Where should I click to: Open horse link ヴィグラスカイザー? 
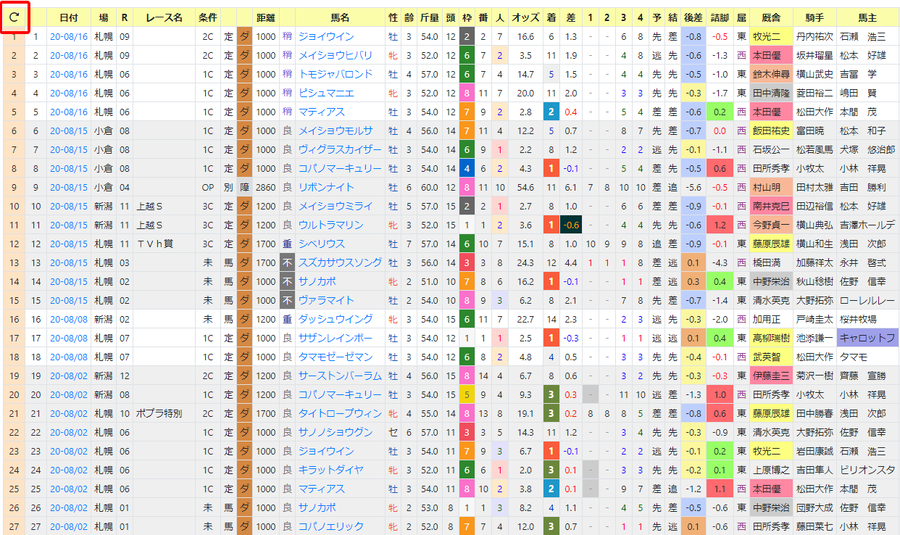[x=340, y=150]
